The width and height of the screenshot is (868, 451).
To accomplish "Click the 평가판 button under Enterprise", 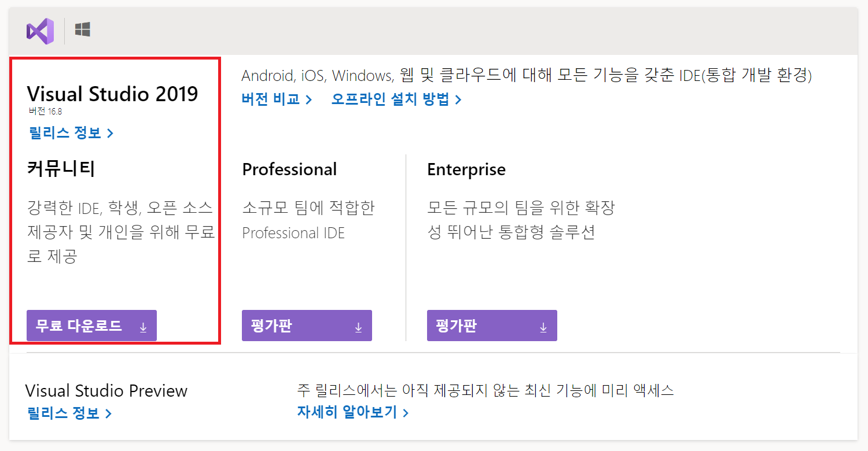I will pyautogui.click(x=492, y=326).
